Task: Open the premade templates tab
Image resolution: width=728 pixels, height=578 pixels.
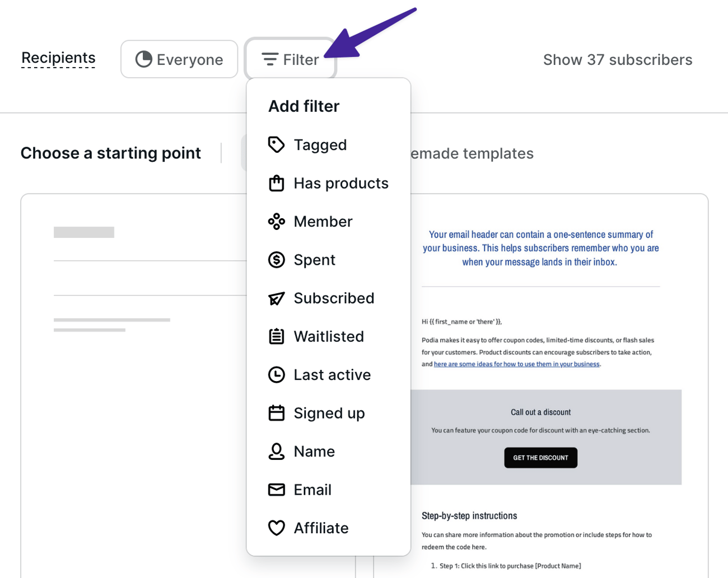Action: (472, 153)
